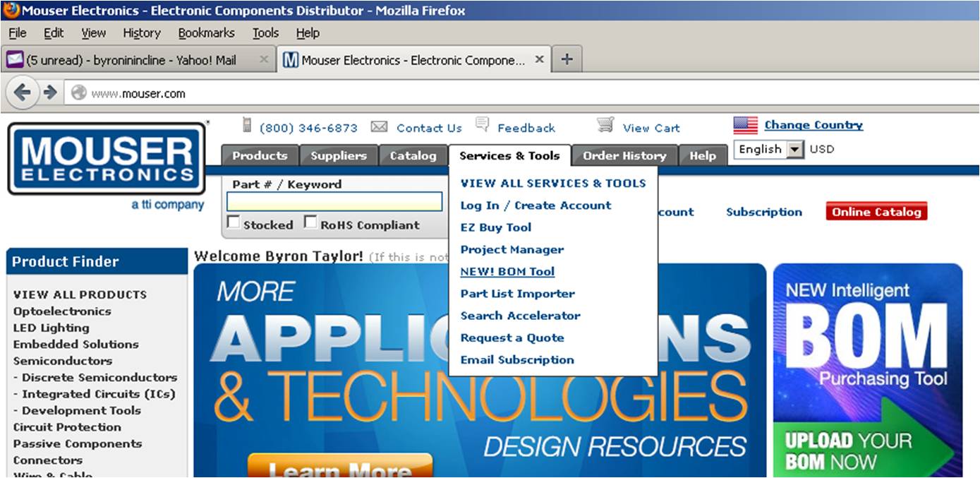
Task: Choose EZ Buy Tool from menu
Action: (496, 227)
